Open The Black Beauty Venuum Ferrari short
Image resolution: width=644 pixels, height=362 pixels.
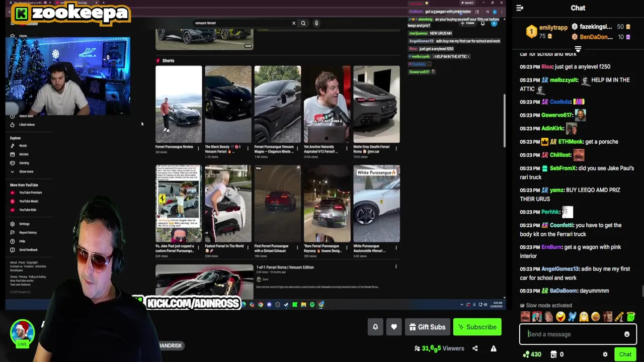[228, 105]
